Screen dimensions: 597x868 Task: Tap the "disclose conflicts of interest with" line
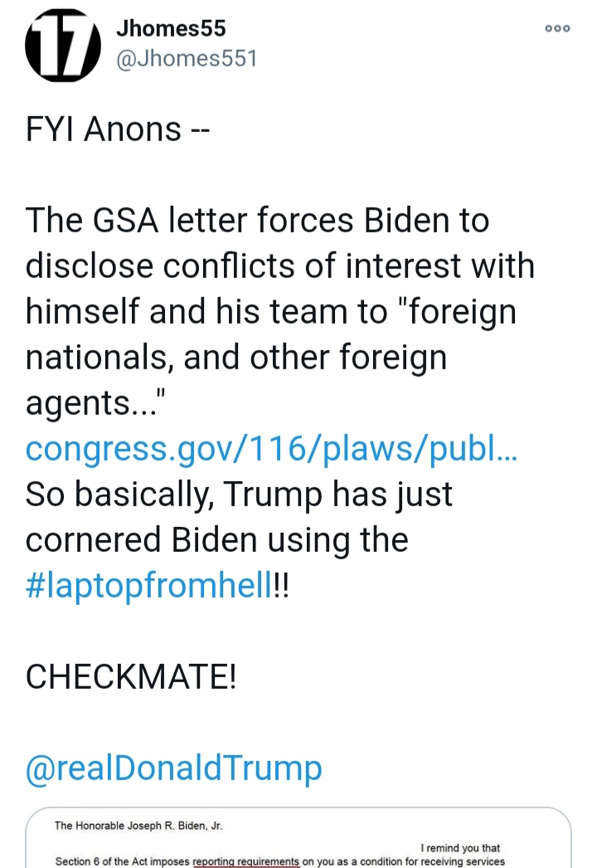coord(279,266)
